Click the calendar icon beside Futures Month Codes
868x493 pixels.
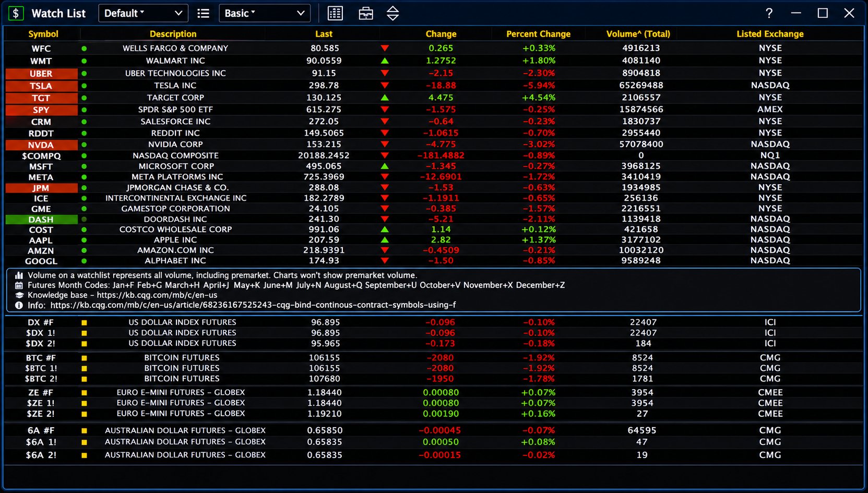(x=19, y=285)
